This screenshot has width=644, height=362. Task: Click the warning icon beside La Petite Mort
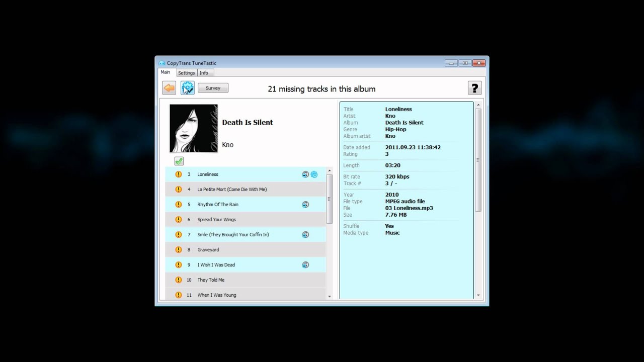point(179,190)
